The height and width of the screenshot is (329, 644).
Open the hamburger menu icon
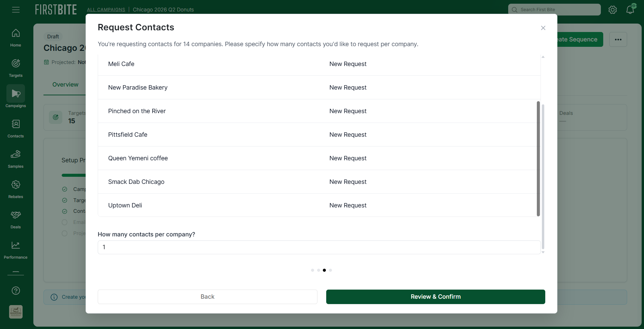click(16, 10)
